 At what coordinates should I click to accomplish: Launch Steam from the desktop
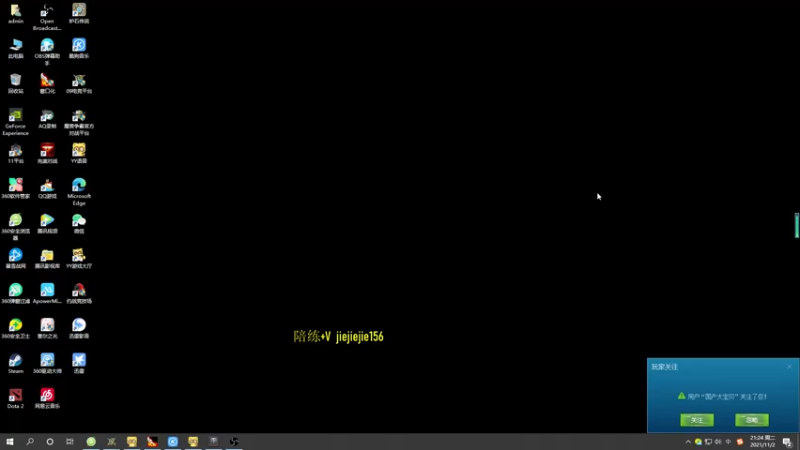tap(15, 364)
